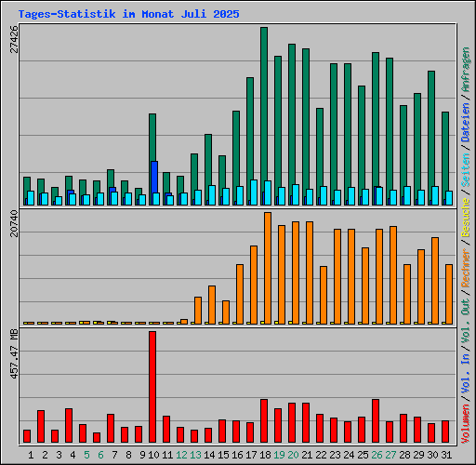The image size is (476, 465).
Task: Click the day 1 label on the x-axis
Action: tap(31, 455)
